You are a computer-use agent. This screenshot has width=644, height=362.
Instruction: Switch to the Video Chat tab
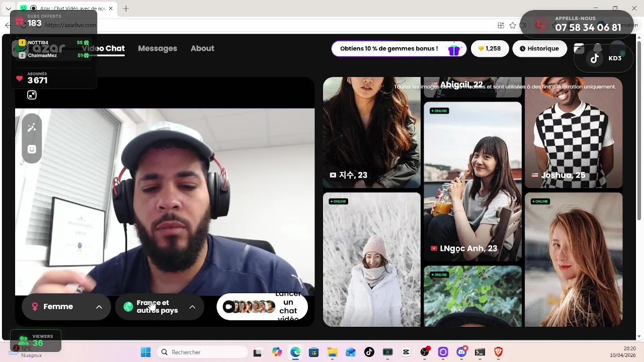(x=103, y=48)
